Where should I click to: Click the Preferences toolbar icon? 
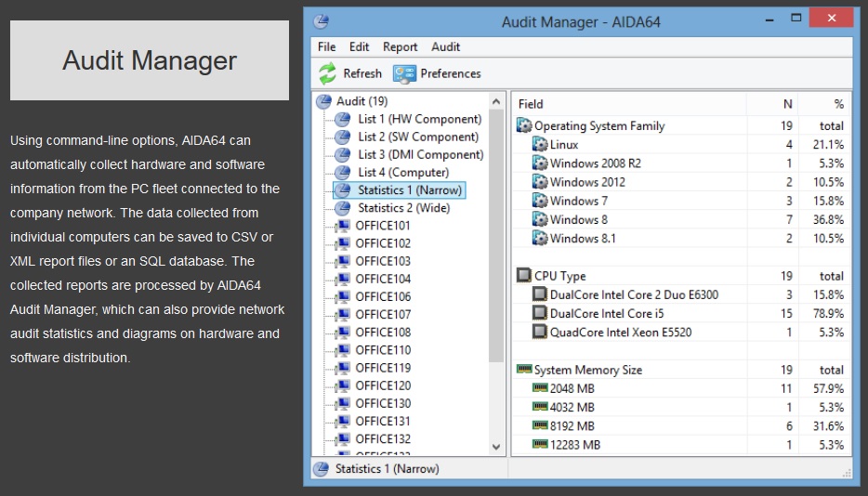(404, 73)
